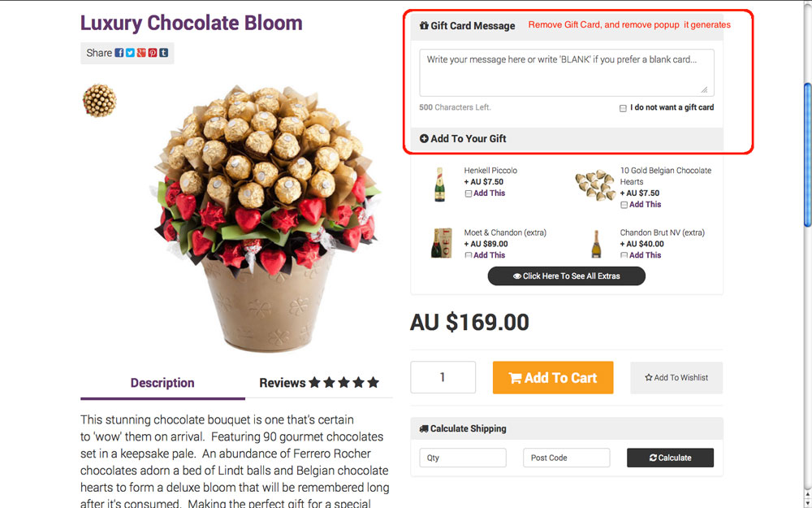This screenshot has width=812, height=508.
Task: Select the Description tab
Action: point(162,383)
